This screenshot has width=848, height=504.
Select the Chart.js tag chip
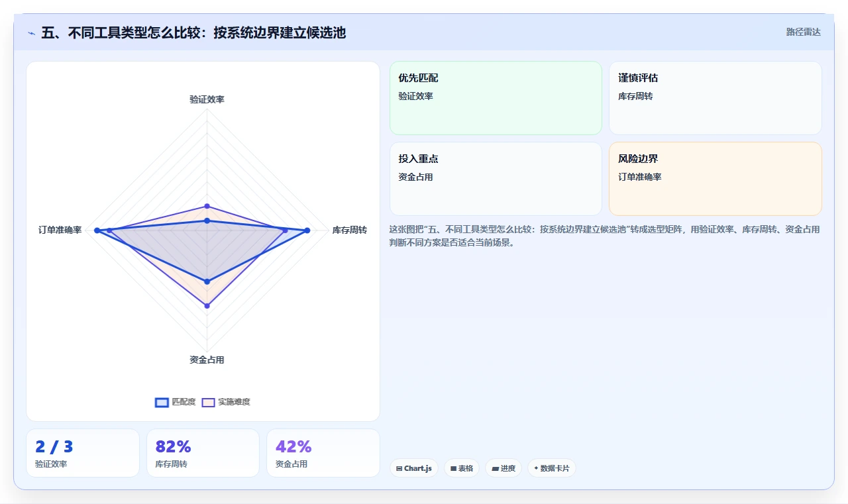(x=413, y=468)
